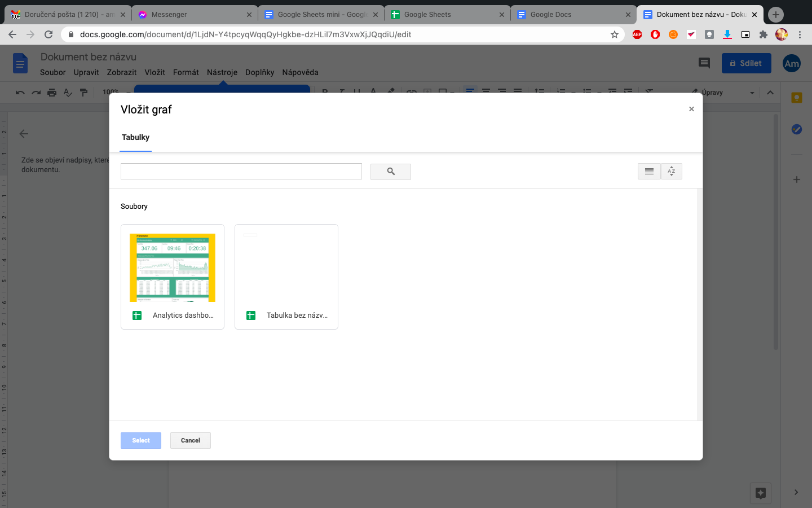Bookmark this page with the star icon
The height and width of the screenshot is (508, 812).
pyautogui.click(x=615, y=34)
